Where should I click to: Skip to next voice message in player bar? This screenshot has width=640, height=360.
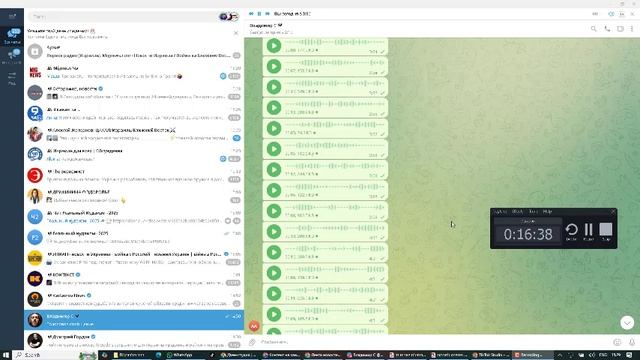(x=267, y=14)
